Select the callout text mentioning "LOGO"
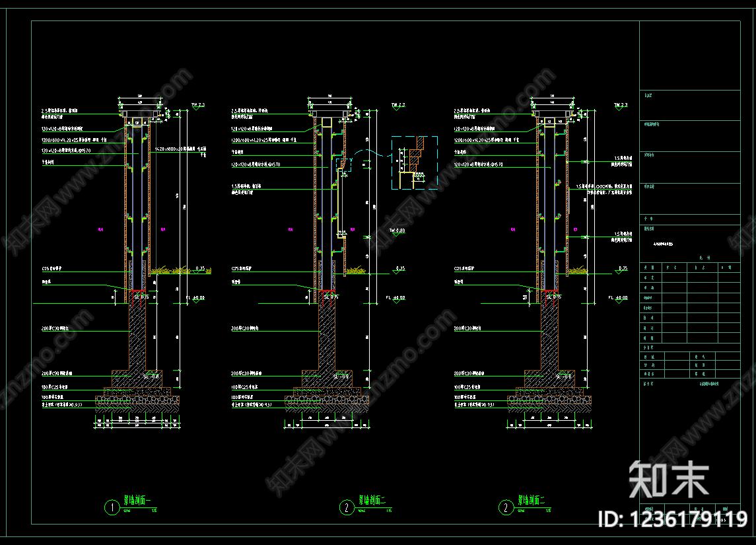The width and height of the screenshot is (756, 545). point(604,189)
